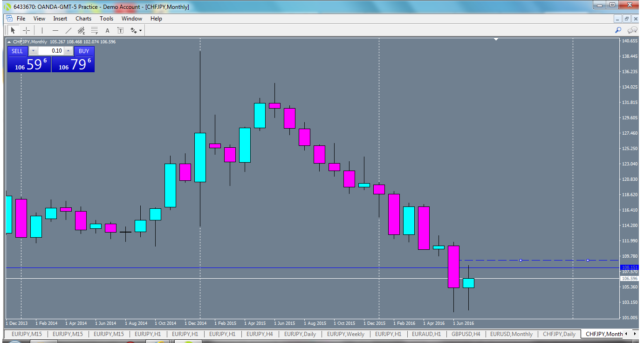This screenshot has height=343, width=644.
Task: Pick the Trendline drawing tool
Action: pyautogui.click(x=68, y=30)
